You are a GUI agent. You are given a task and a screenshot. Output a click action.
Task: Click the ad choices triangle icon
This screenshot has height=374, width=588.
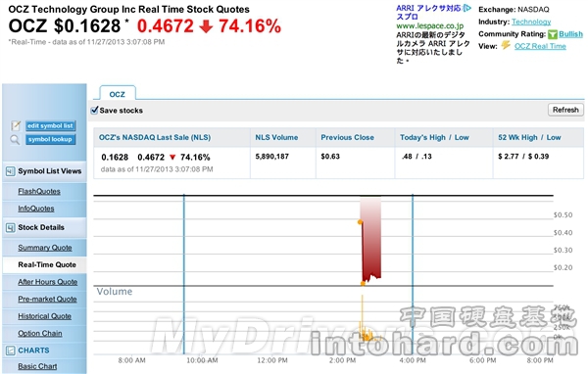[466, 8]
